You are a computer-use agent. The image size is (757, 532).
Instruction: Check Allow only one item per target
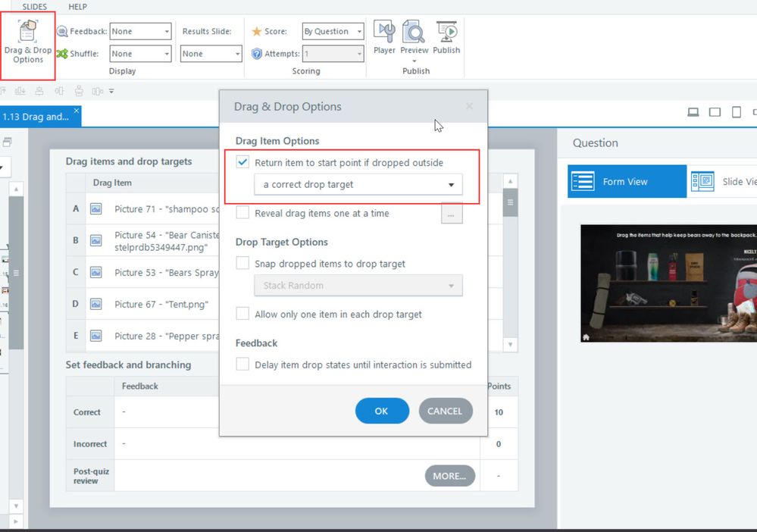pyautogui.click(x=242, y=314)
